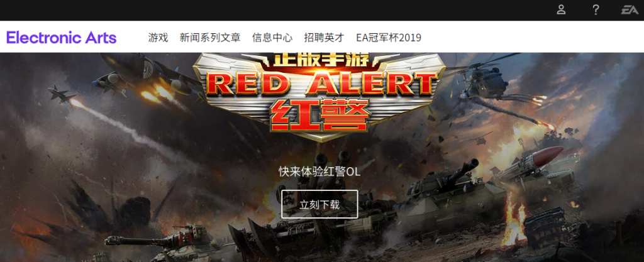Screen dimensions: 644x262
Task: Select the 快来体验红警OL headline text
Action: pyautogui.click(x=319, y=172)
